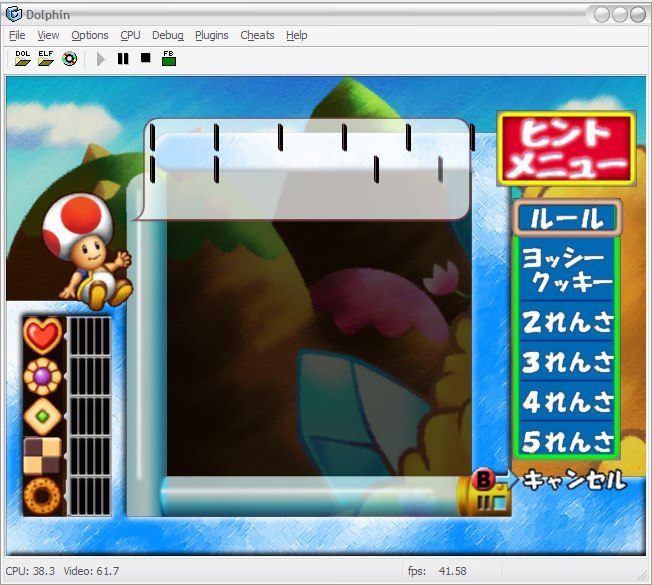Click the ELF open file icon
Image resolution: width=652 pixels, height=585 pixels.
[46, 58]
